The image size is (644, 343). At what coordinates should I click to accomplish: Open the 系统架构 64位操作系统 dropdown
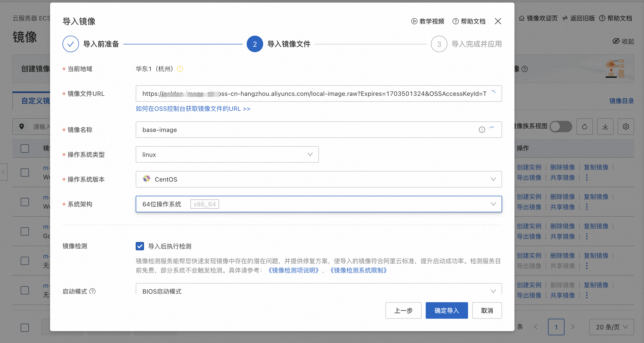click(319, 204)
